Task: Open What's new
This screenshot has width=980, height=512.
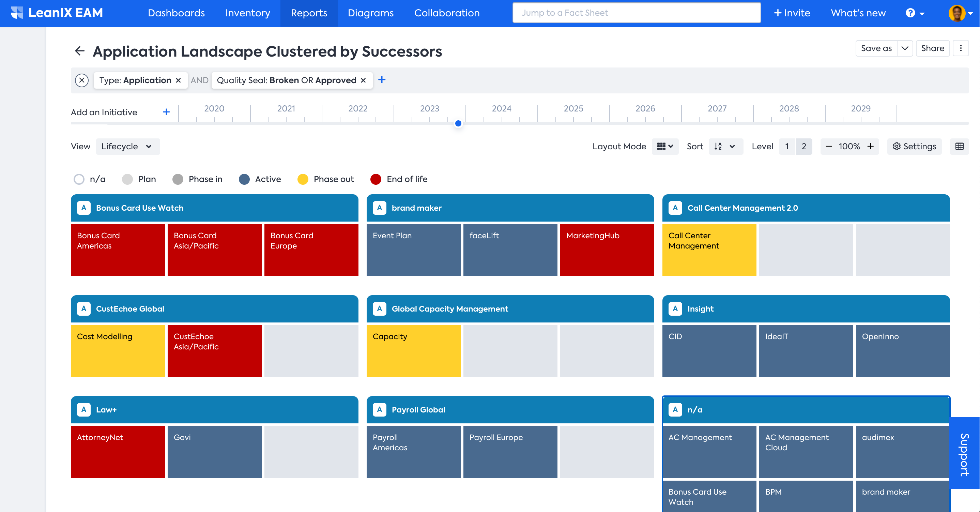Action: [858, 13]
